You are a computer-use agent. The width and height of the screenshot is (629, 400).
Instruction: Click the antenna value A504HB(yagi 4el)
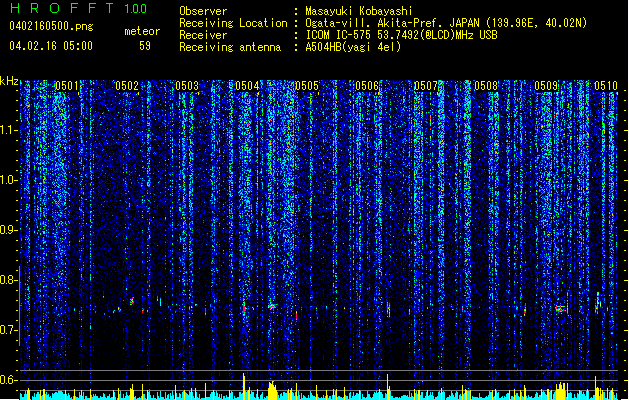coord(353,47)
